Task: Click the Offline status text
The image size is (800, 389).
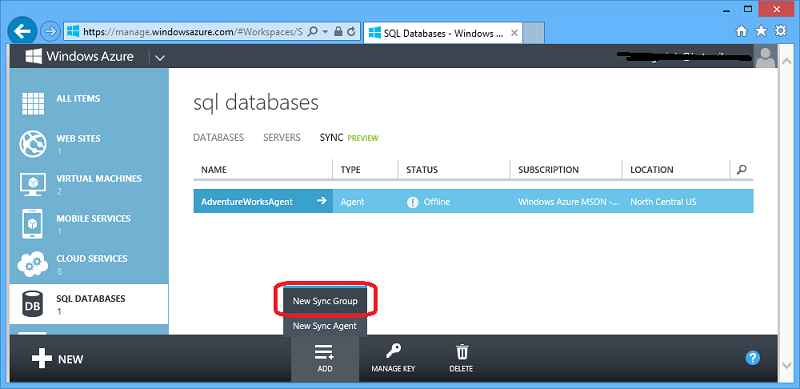Action: click(x=437, y=202)
